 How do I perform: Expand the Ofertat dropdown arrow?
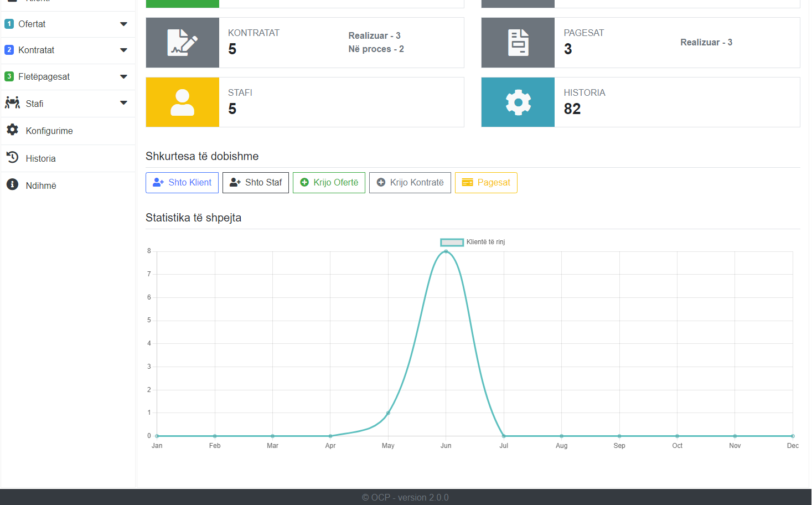pos(123,24)
